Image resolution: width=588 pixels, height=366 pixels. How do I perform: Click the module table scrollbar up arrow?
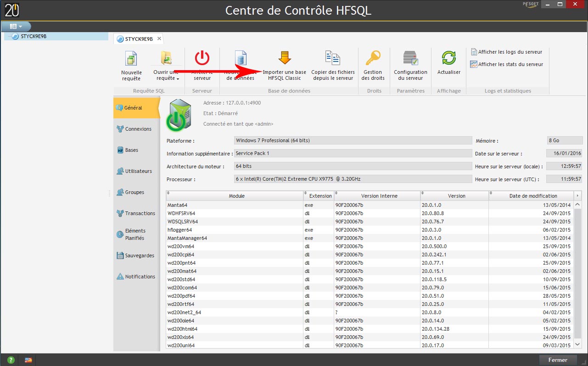point(577,205)
